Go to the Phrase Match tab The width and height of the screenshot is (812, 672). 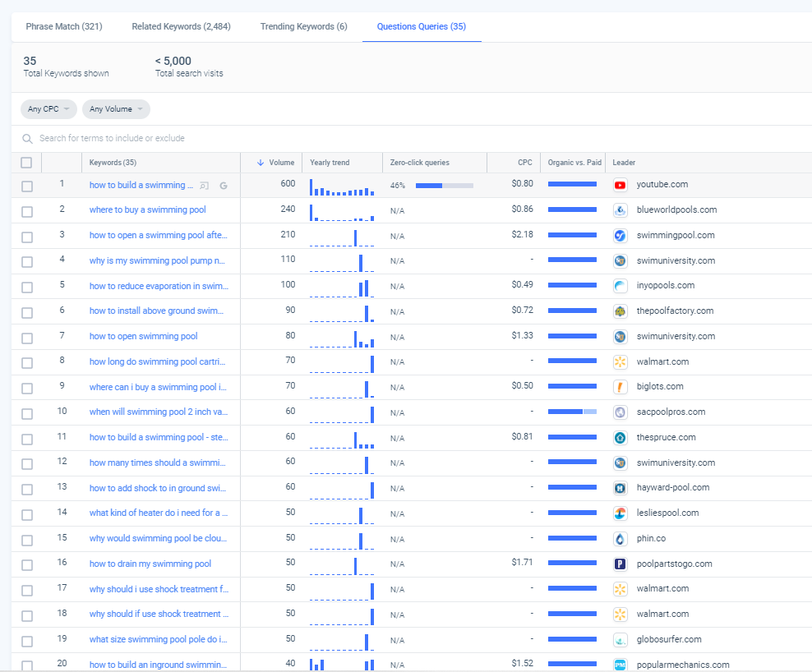tap(64, 26)
